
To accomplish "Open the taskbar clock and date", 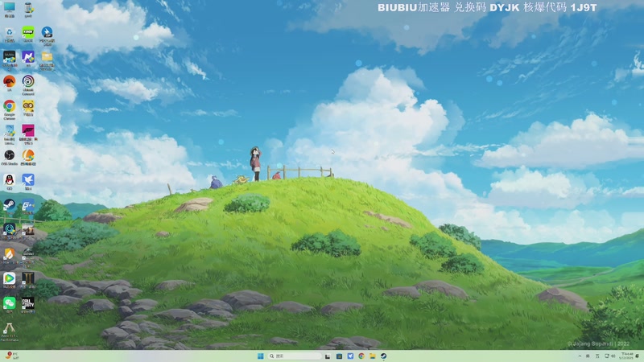I will (627, 356).
